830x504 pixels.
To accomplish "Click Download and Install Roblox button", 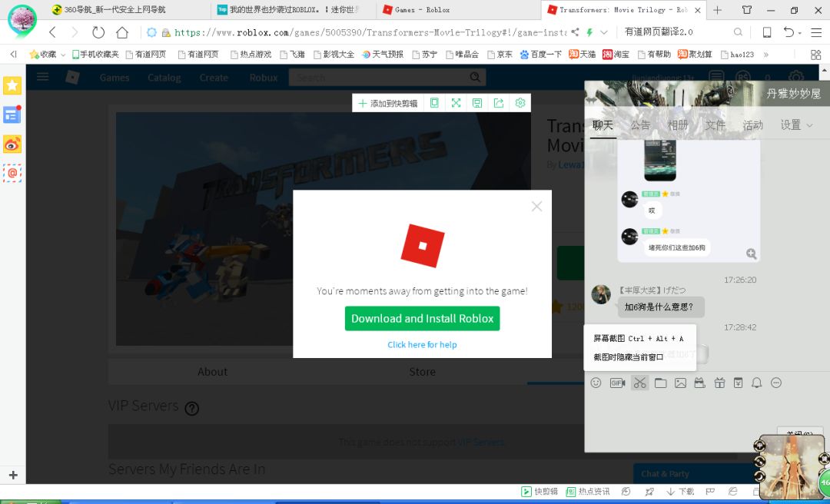I will pos(422,319).
